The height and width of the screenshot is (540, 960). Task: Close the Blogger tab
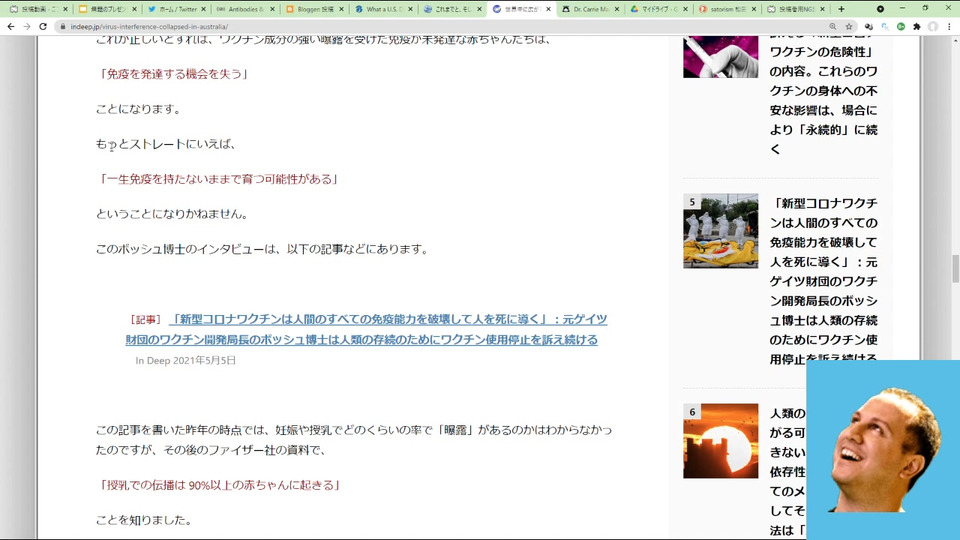pos(341,9)
